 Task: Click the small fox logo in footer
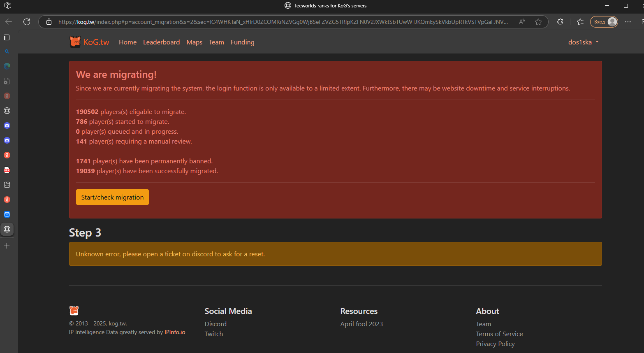point(74,310)
